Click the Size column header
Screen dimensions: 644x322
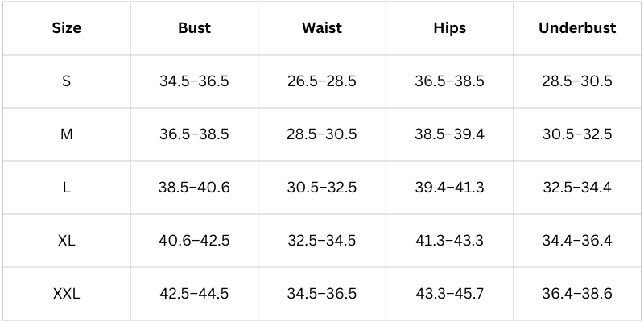pyautogui.click(x=67, y=28)
